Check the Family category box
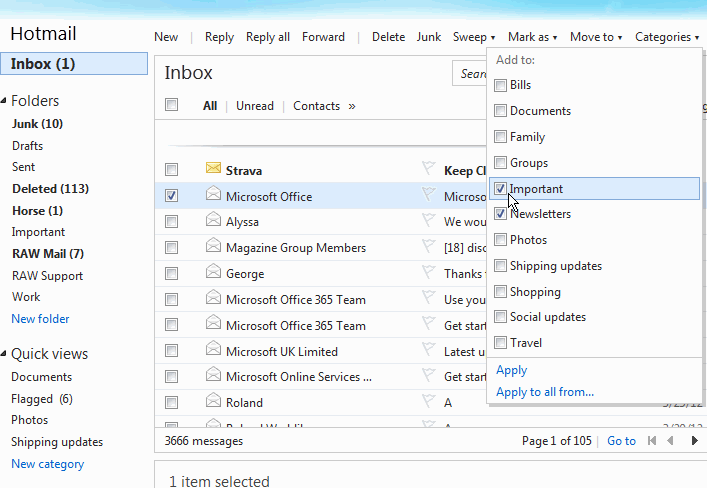The height and width of the screenshot is (488, 707). (x=500, y=136)
